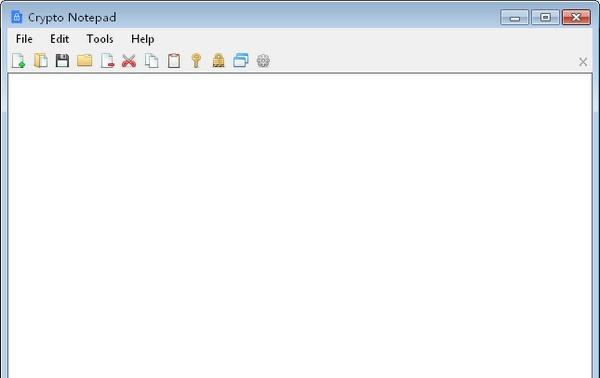The image size is (600, 378).
Task: Hide the toolbar with the gray X
Action: (x=583, y=62)
